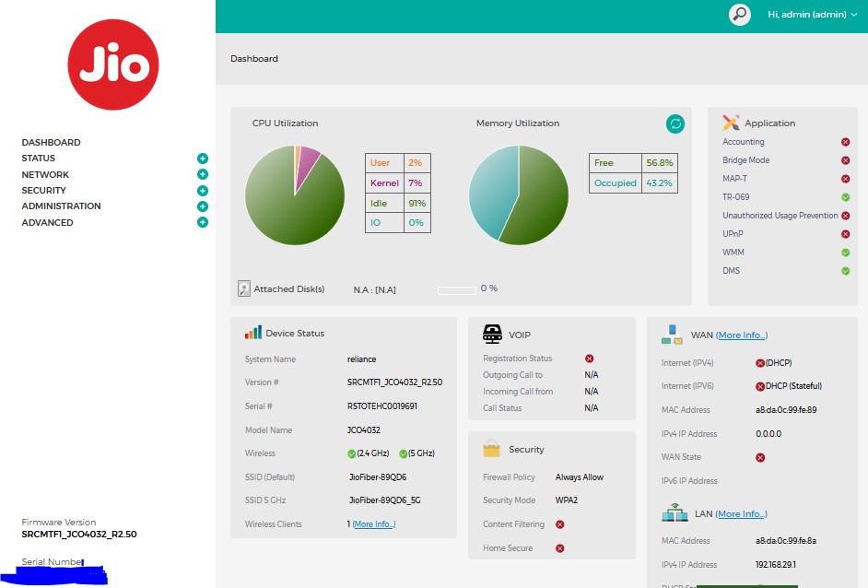Click the DMS enabled status icon
868x588 pixels.
click(845, 271)
